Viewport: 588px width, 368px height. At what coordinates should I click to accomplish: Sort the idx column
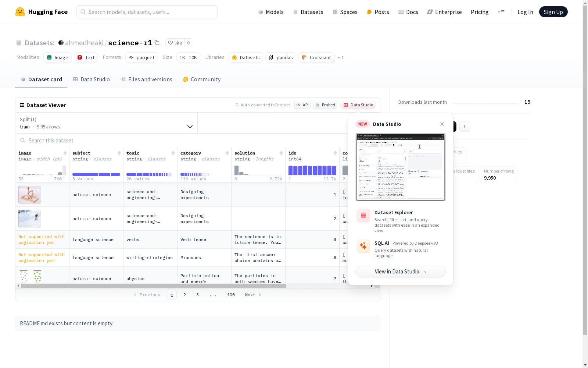[x=335, y=153]
